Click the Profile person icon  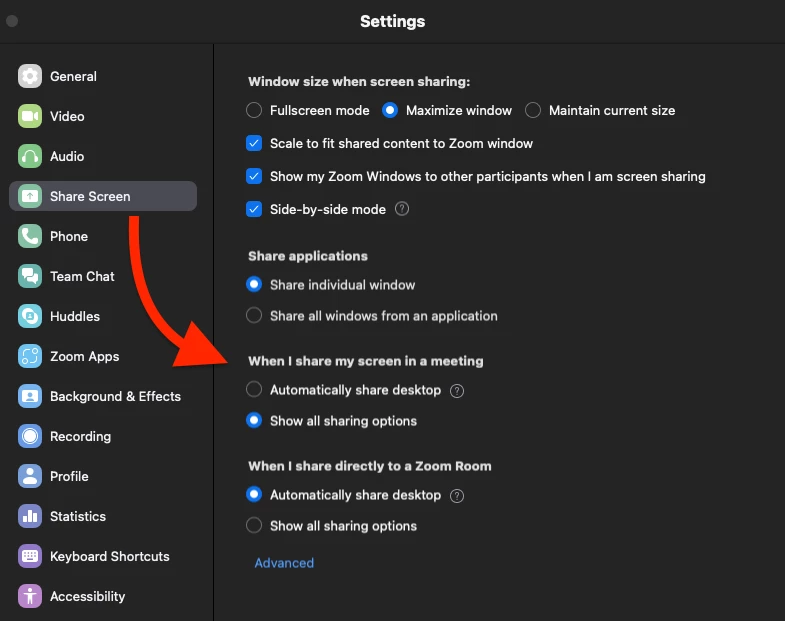pos(30,476)
